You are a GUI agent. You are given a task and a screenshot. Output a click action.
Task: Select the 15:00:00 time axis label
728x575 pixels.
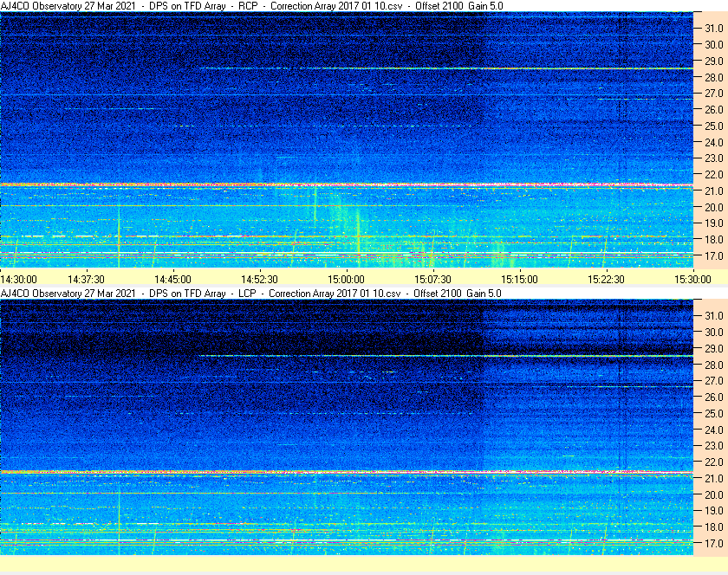point(346,280)
